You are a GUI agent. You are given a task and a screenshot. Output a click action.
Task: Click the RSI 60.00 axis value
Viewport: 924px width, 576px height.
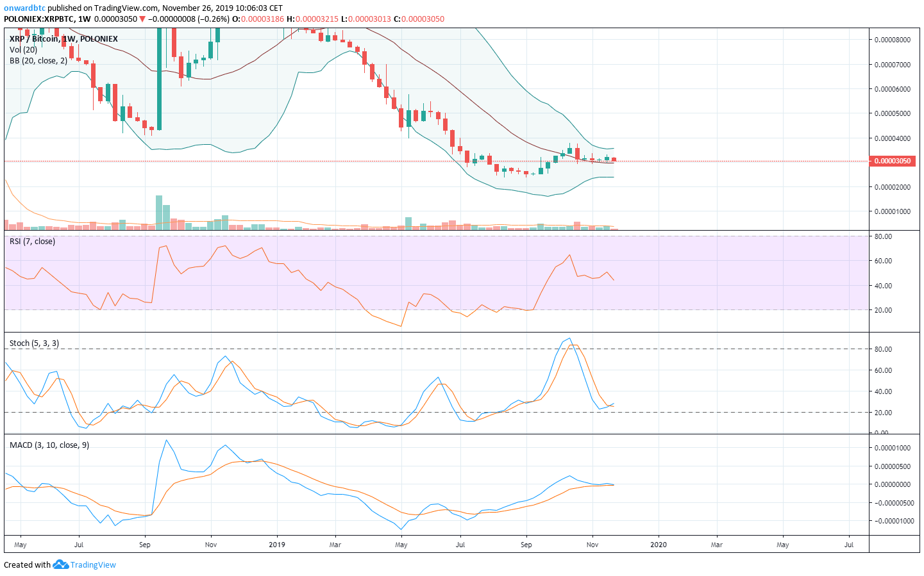click(x=883, y=261)
